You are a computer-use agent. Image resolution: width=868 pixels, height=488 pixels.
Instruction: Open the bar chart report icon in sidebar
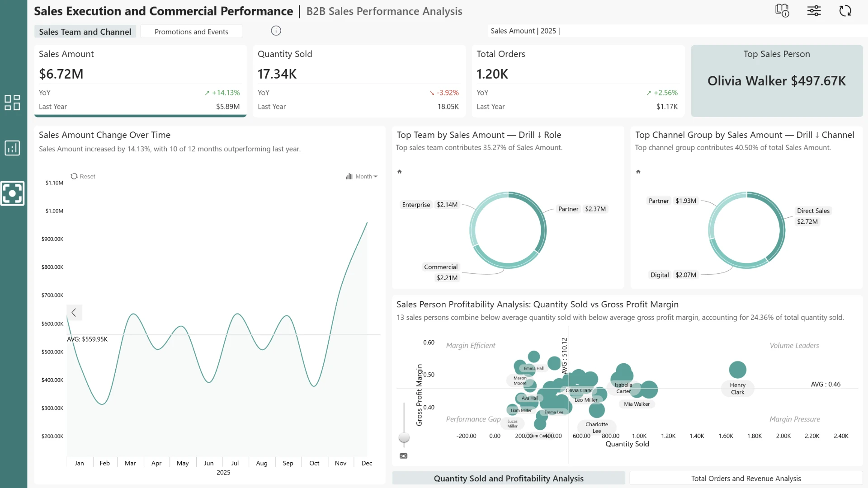click(x=12, y=148)
